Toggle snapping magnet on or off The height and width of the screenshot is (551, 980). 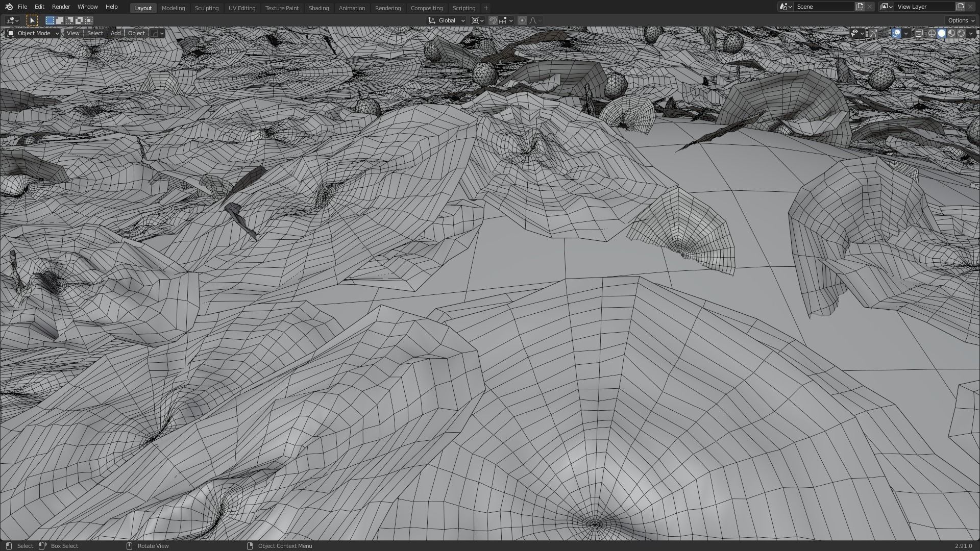493,20
